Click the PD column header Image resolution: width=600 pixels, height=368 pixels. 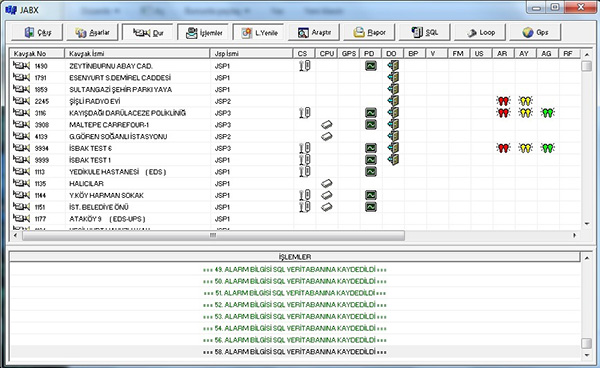coord(370,53)
